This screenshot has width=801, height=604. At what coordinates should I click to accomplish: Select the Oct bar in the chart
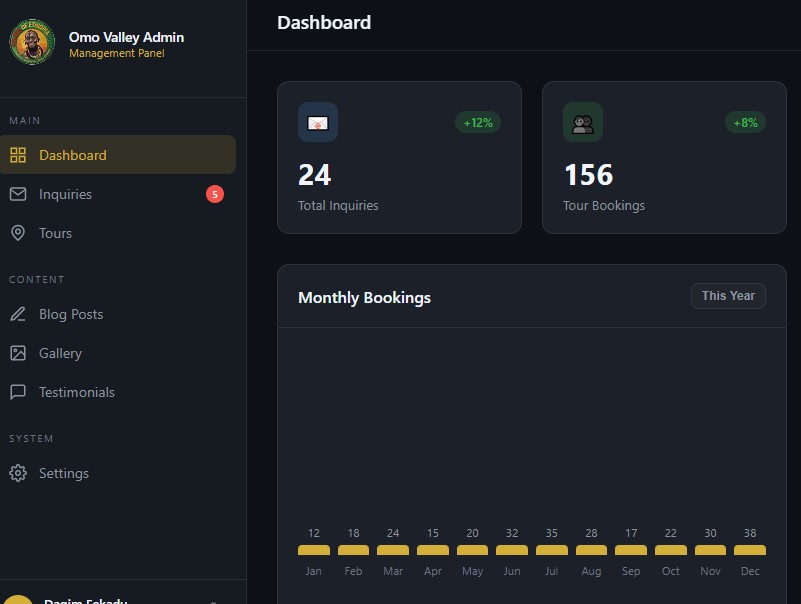671,550
